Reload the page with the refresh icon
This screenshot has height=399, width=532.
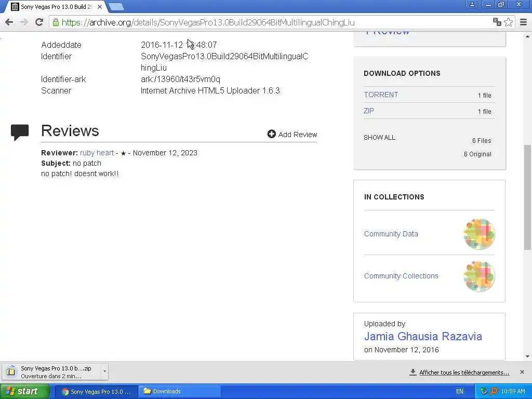(x=39, y=22)
